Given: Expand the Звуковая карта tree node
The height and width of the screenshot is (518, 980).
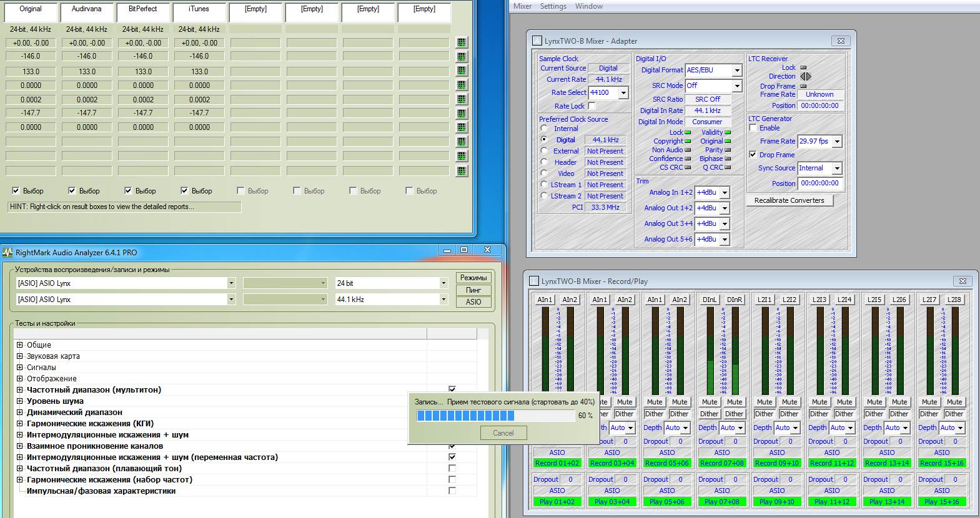Looking at the screenshot, I should (x=20, y=356).
